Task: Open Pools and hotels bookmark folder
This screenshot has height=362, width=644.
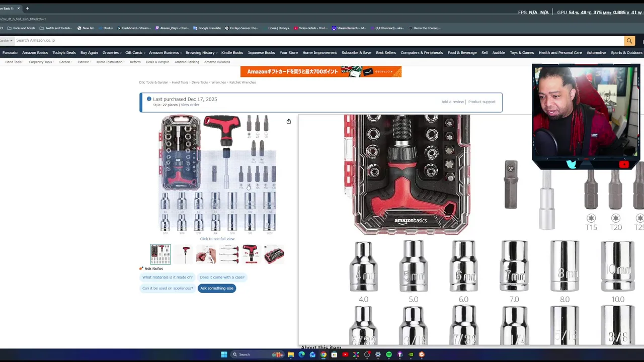Action: (x=21, y=28)
